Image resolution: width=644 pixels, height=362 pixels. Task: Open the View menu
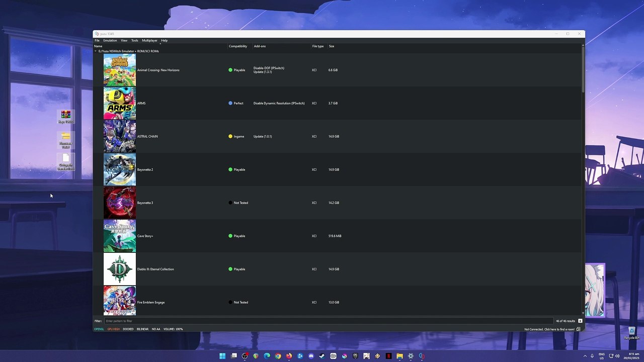click(x=124, y=40)
